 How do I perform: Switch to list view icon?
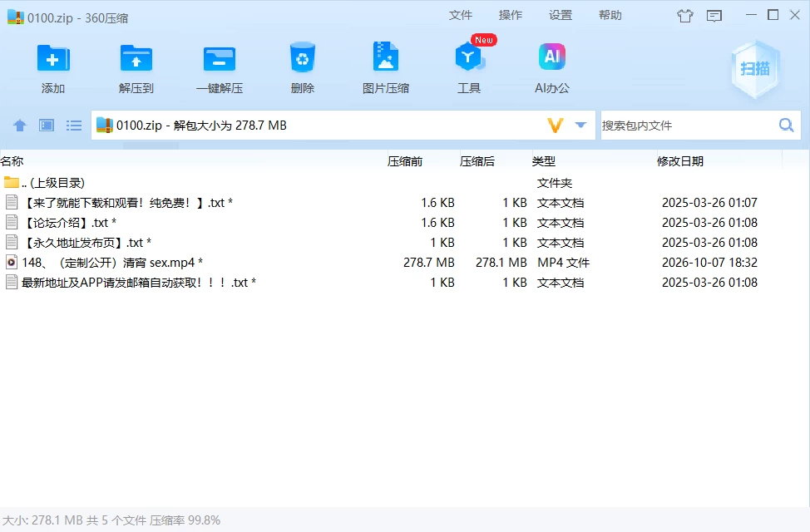pyautogui.click(x=74, y=125)
